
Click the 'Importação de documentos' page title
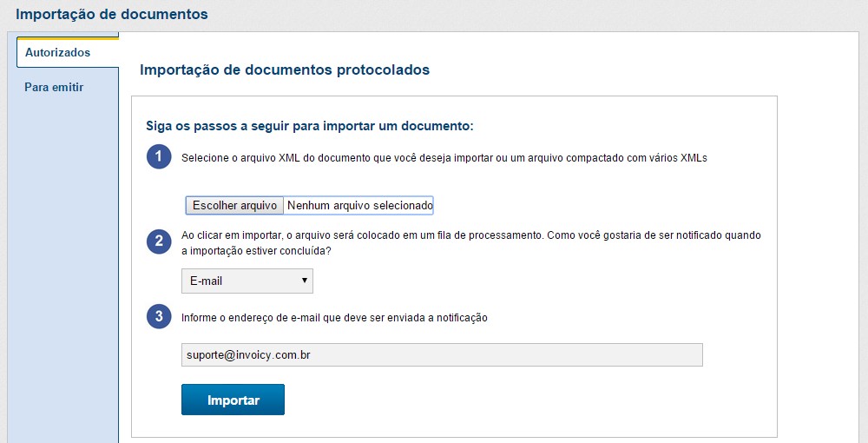(x=112, y=15)
